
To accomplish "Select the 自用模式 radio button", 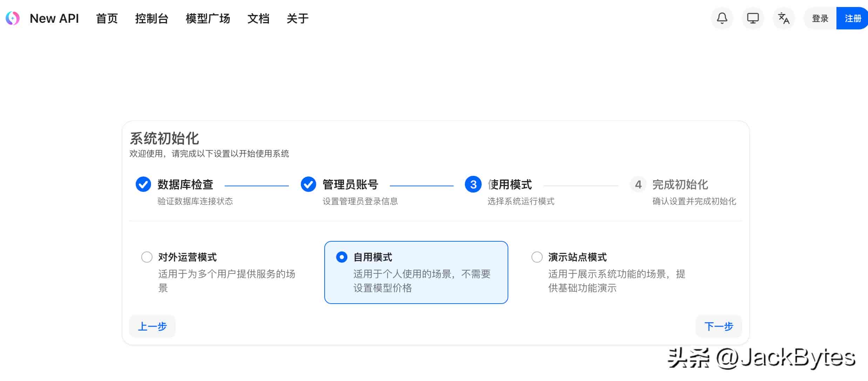I will tap(341, 257).
